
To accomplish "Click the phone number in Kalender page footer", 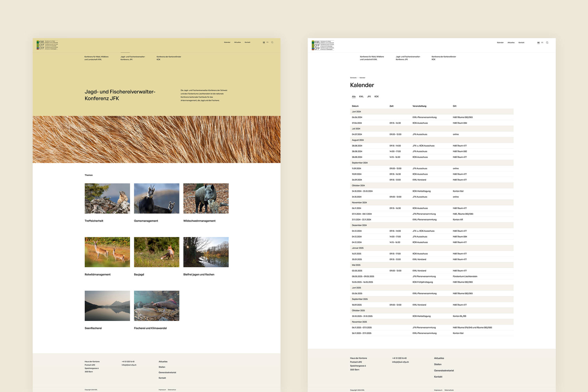I will pyautogui.click(x=399, y=358).
